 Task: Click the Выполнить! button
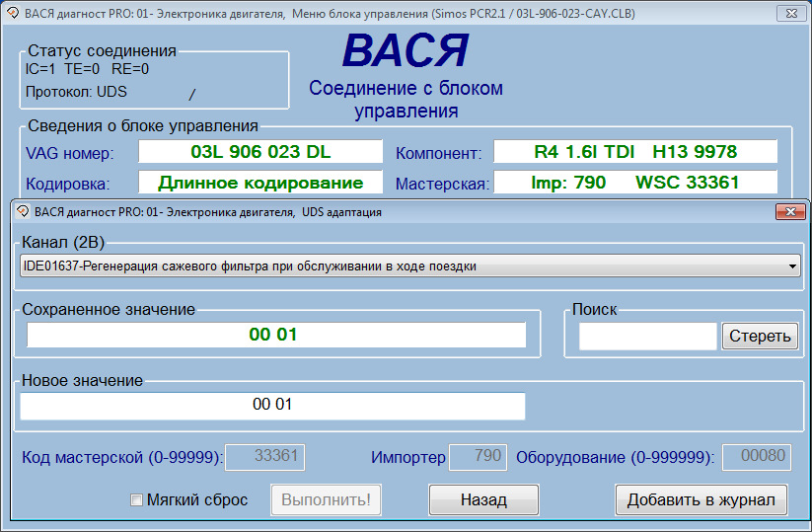pyautogui.click(x=326, y=499)
